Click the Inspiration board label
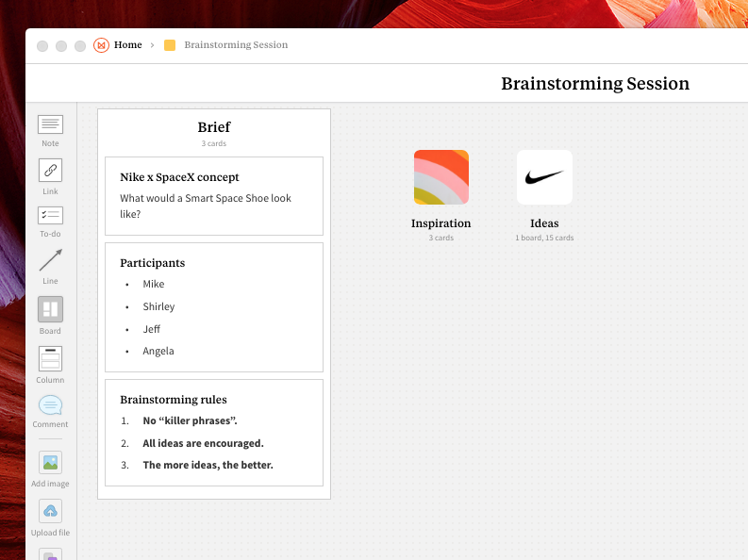This screenshot has width=748, height=560. pos(440,223)
